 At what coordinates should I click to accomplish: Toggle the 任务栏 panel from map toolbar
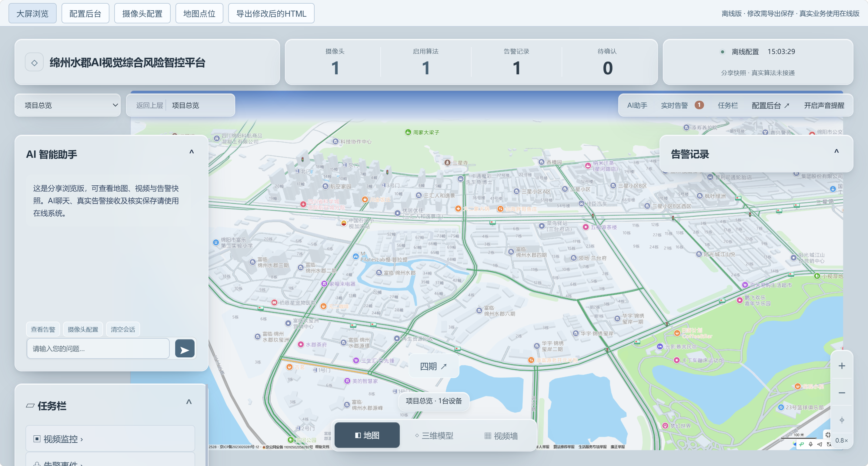tap(728, 106)
